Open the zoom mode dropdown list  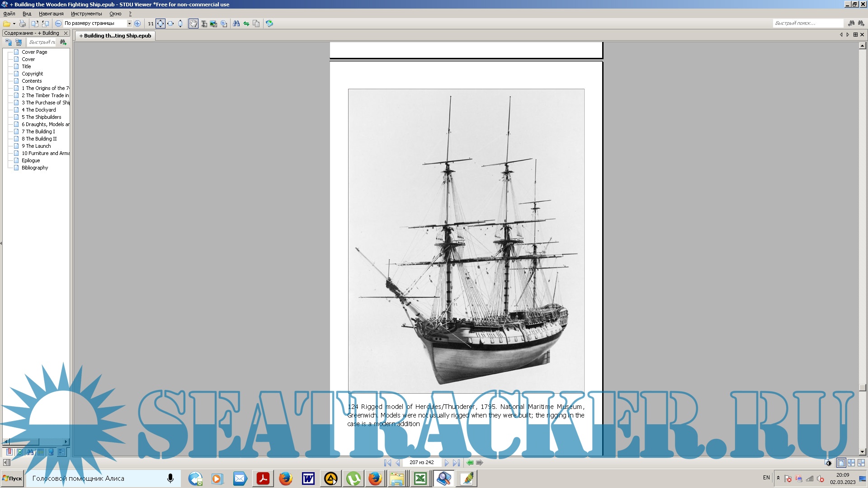pos(129,23)
